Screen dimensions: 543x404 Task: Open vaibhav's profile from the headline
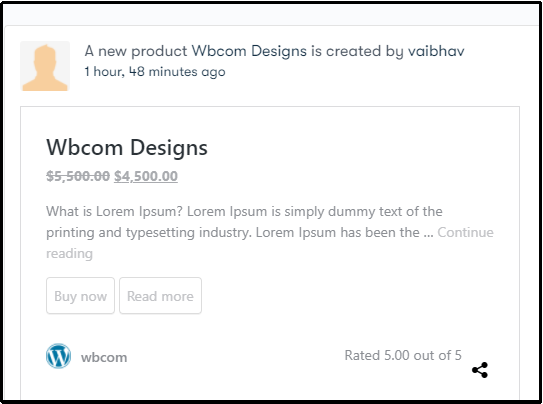(436, 51)
